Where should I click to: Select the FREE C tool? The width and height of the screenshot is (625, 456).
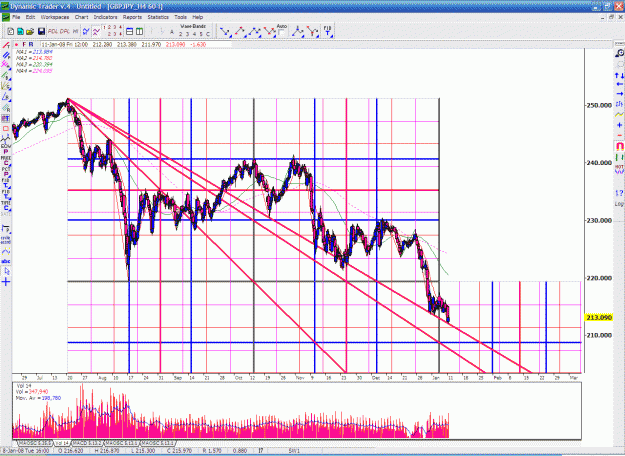click(6, 161)
